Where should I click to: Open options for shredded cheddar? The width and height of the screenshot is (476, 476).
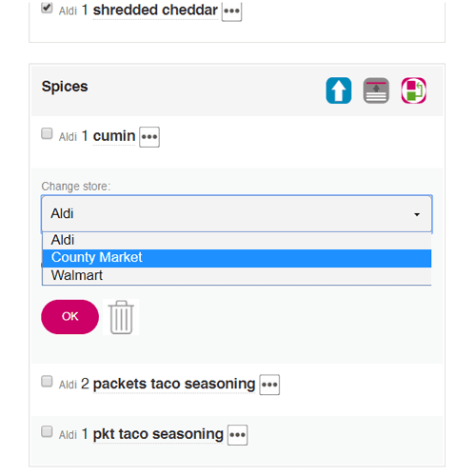tap(231, 11)
